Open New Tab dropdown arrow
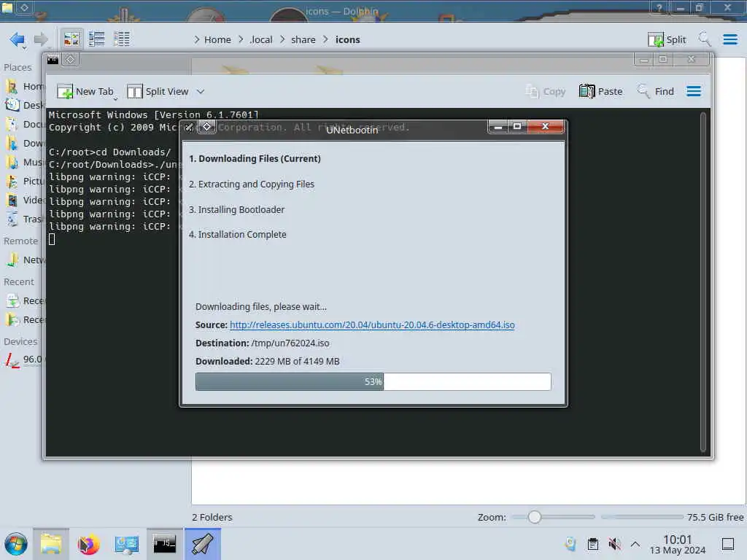Image resolution: width=747 pixels, height=560 pixels. [x=115, y=98]
